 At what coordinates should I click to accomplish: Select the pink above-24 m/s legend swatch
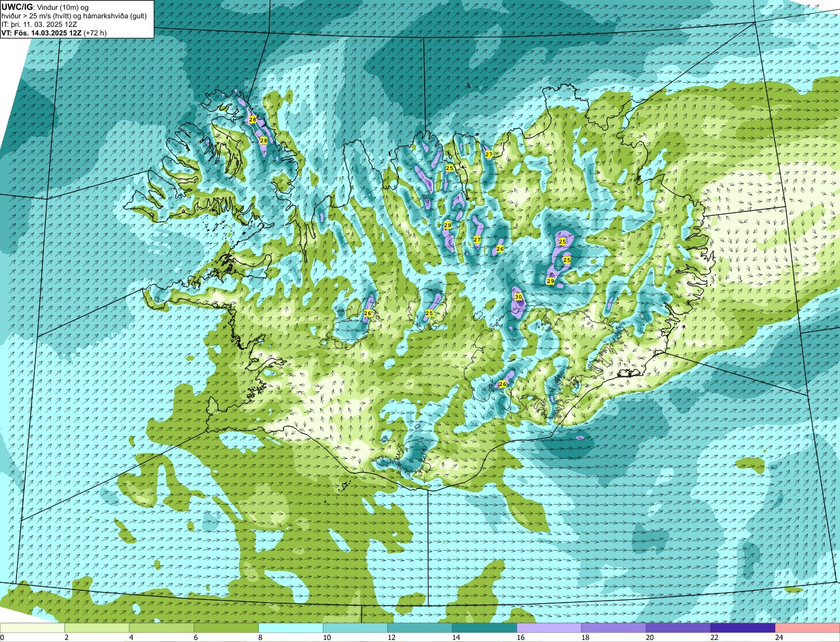click(807, 628)
